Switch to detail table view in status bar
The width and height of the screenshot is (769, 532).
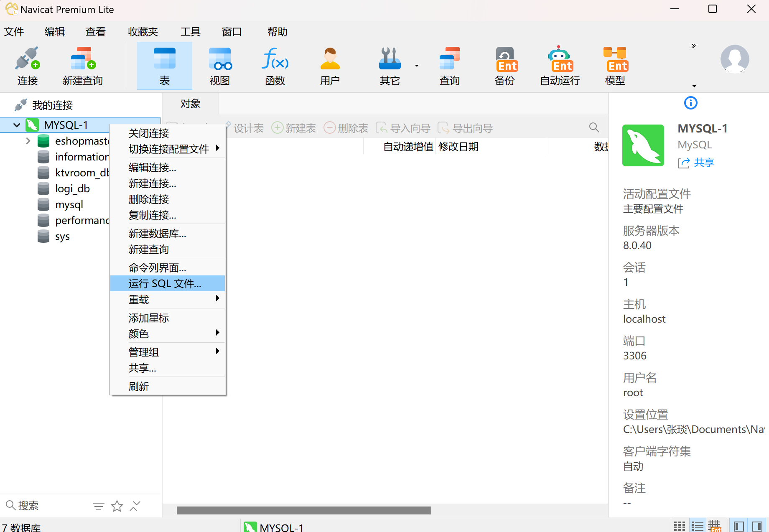point(714,526)
